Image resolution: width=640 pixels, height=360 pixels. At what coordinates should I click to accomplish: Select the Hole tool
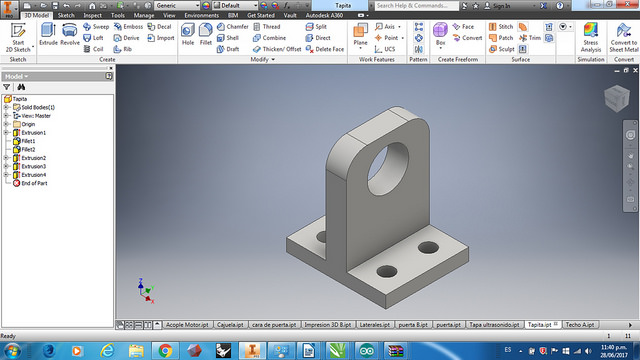(188, 34)
